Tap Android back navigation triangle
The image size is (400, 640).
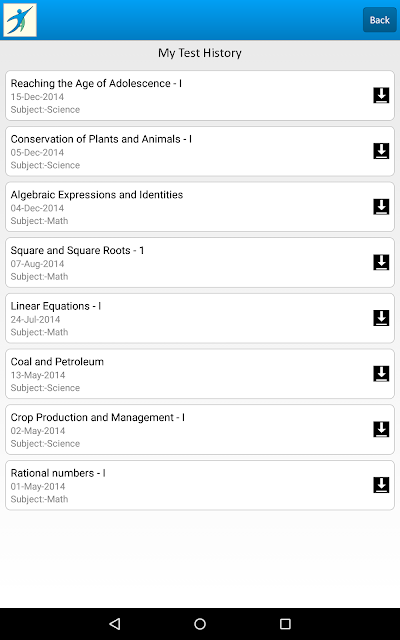point(115,623)
